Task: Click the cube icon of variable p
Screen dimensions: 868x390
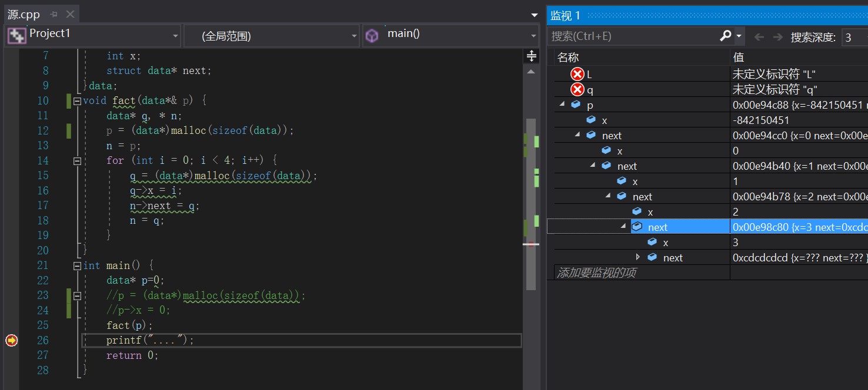Action: tap(576, 105)
